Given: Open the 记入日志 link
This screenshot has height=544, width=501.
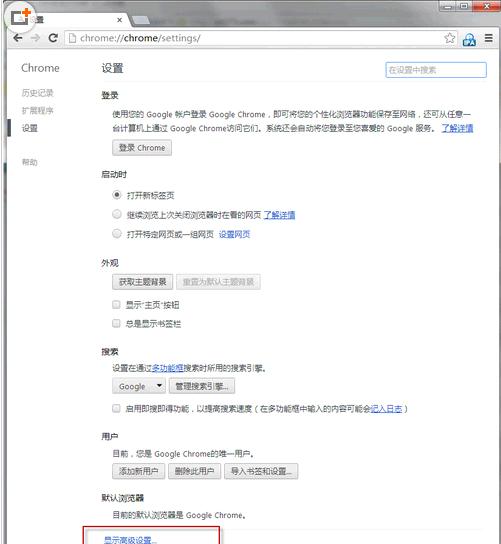Looking at the screenshot, I should point(386,409).
